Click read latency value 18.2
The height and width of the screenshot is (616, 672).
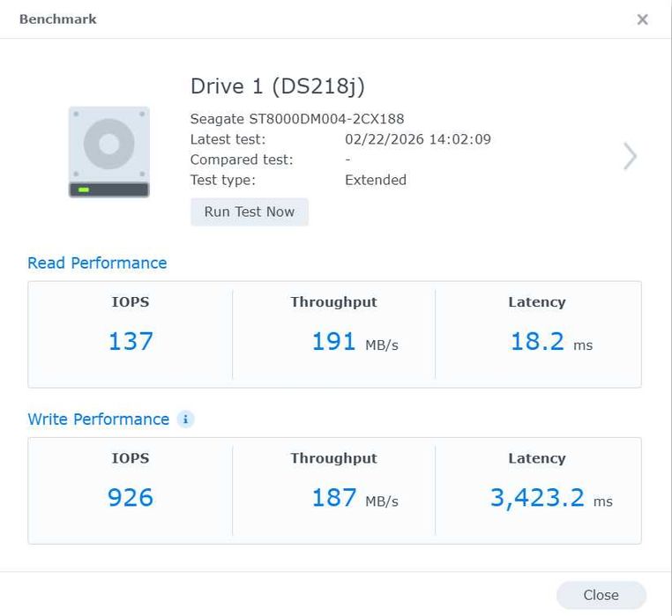pos(537,341)
